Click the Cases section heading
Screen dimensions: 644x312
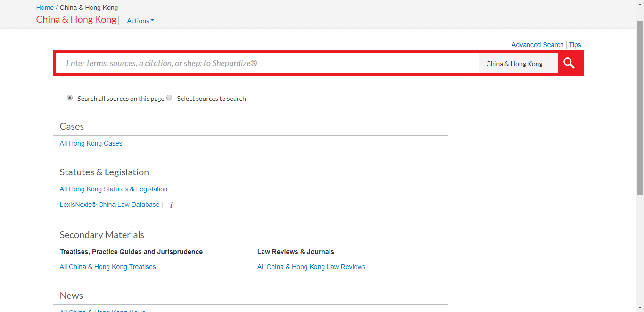(x=72, y=126)
